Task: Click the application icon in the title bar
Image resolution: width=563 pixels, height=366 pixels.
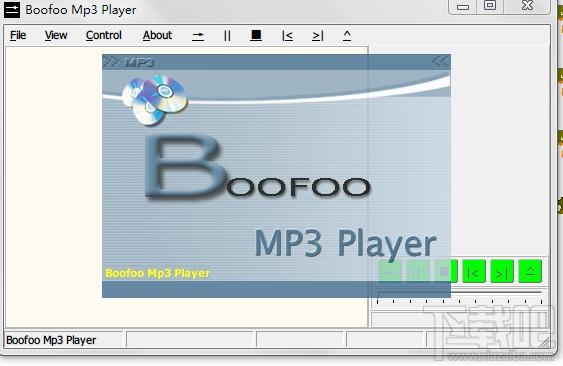Action: [x=12, y=10]
